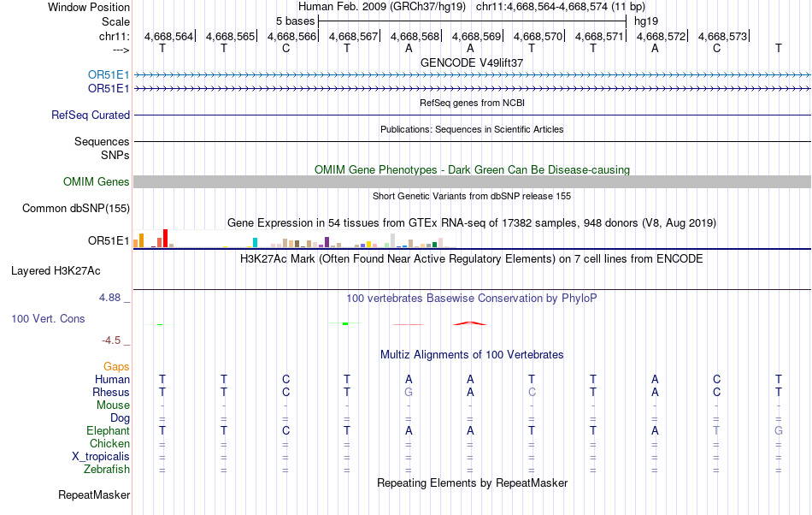The width and height of the screenshot is (812, 515).
Task: Click the Sequences track label
Action: tap(102, 141)
